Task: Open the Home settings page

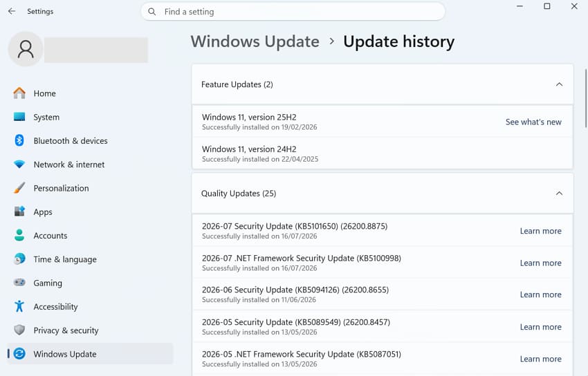Action: coord(90,93)
